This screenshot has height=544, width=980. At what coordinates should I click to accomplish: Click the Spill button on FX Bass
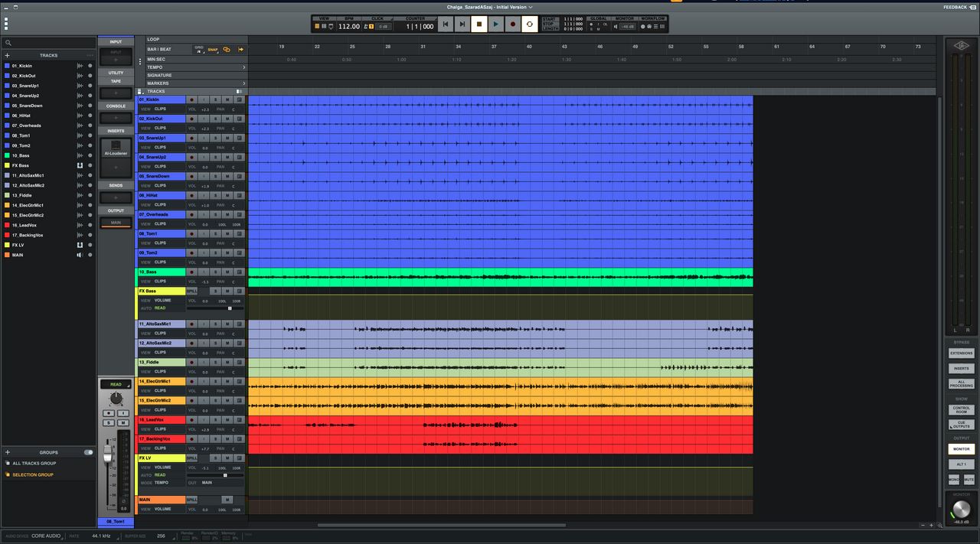point(192,291)
